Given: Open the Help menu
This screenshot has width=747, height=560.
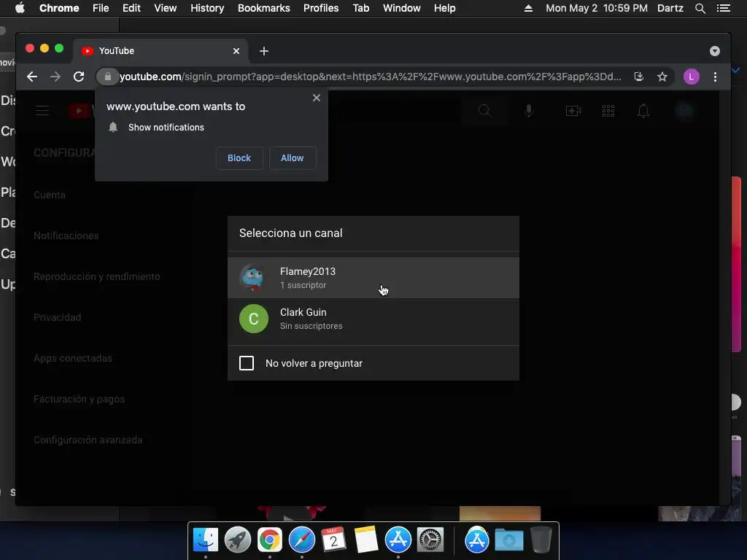Looking at the screenshot, I should pyautogui.click(x=444, y=8).
